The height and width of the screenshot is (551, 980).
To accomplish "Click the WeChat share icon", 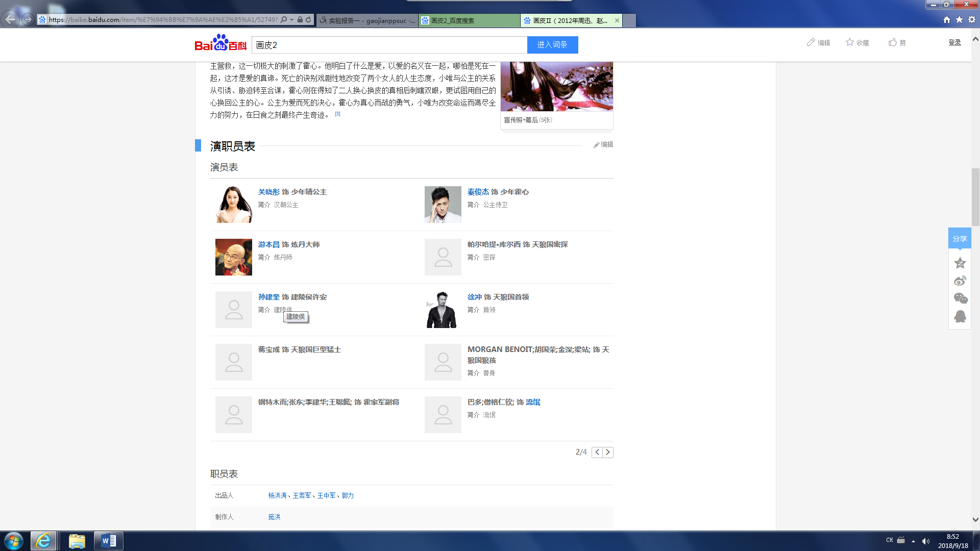I will (960, 298).
